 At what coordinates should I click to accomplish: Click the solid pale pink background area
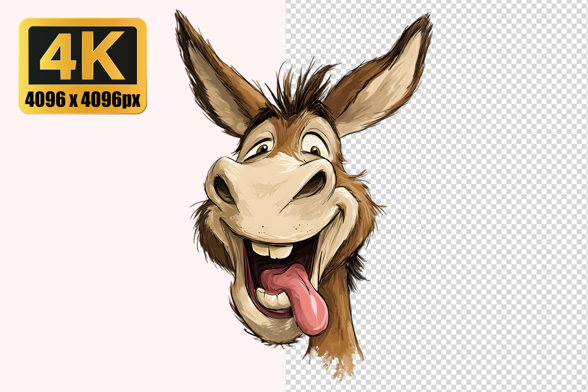(x=98, y=235)
